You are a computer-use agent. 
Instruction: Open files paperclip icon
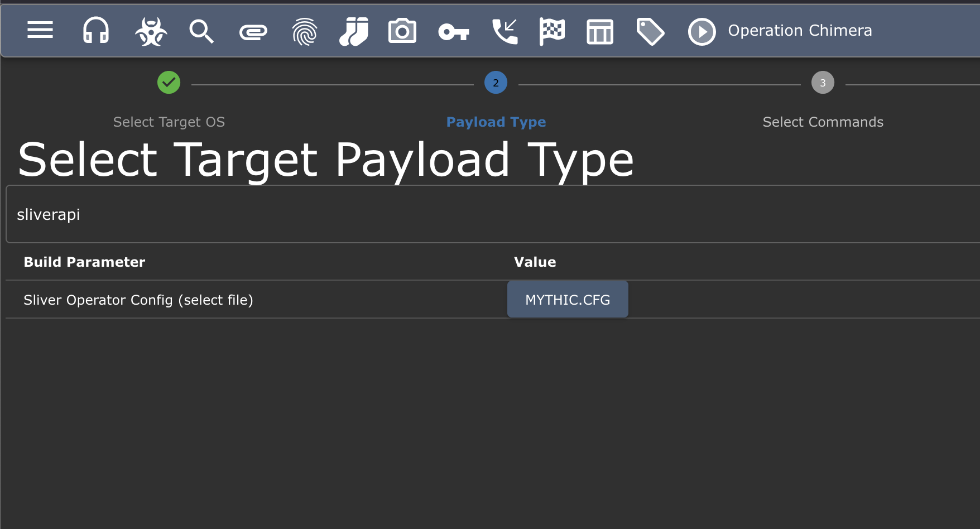tap(253, 32)
